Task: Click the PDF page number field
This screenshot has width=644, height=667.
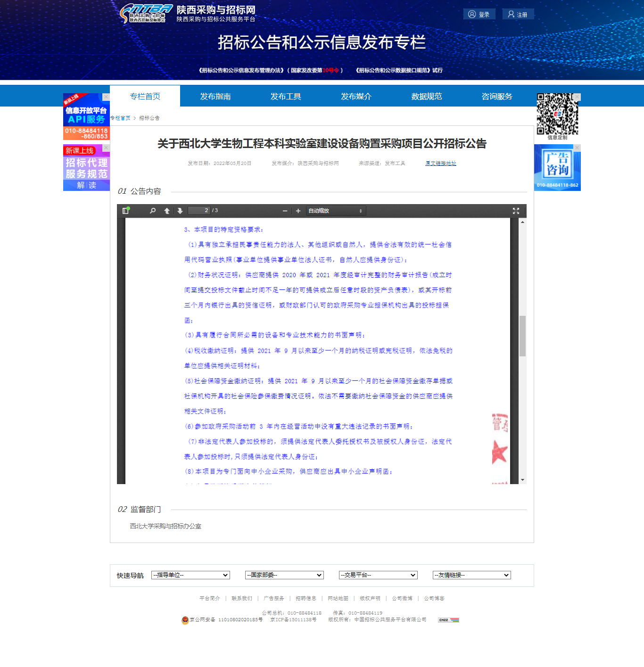Action: [x=199, y=211]
